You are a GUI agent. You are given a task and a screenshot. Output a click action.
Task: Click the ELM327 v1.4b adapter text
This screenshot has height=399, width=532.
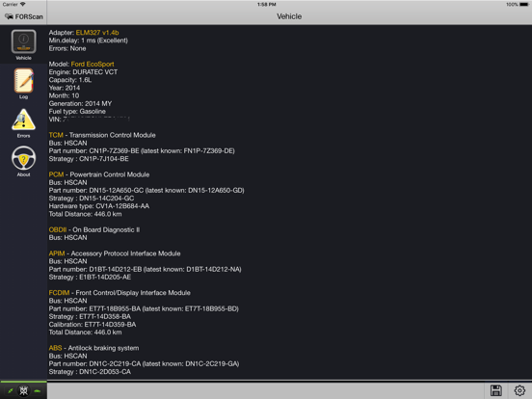tap(97, 33)
